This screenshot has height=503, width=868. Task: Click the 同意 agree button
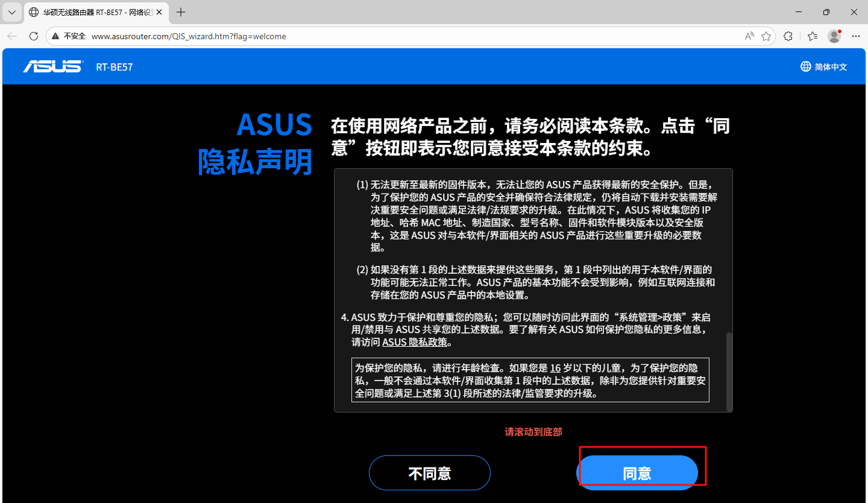637,473
